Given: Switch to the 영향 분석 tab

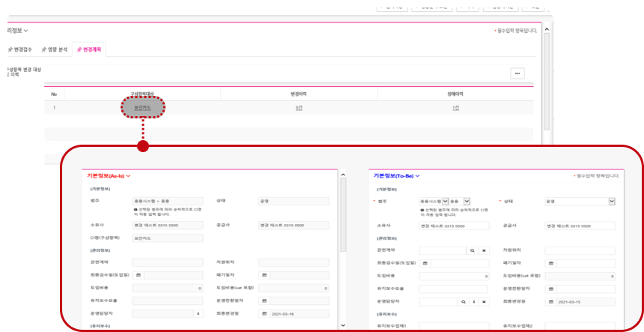Looking at the screenshot, I should click(55, 50).
